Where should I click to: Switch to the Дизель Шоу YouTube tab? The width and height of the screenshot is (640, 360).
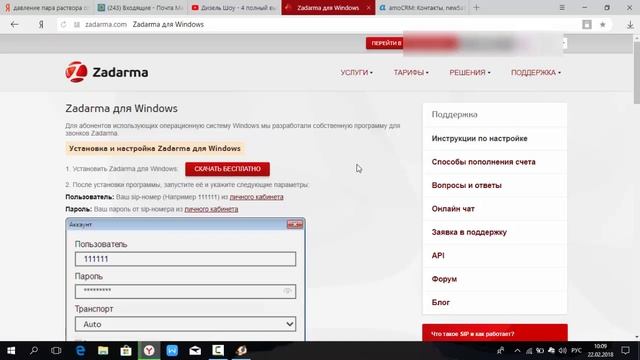234,7
